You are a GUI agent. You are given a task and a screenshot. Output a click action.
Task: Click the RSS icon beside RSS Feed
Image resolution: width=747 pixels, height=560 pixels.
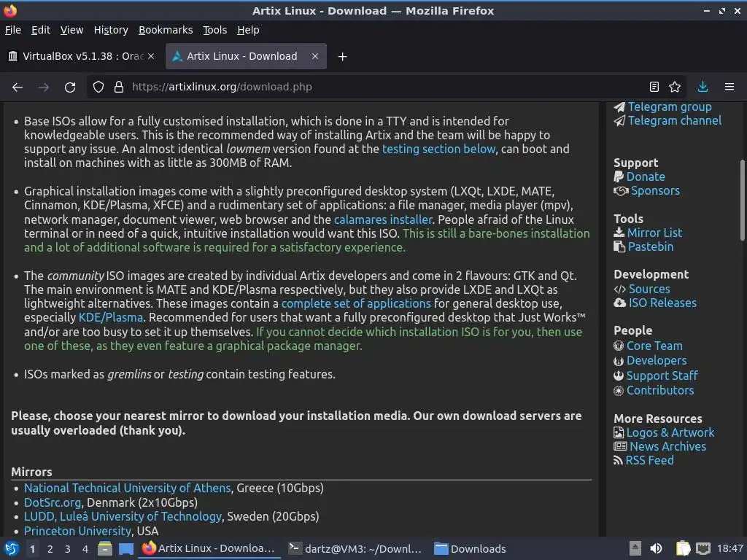pos(618,461)
